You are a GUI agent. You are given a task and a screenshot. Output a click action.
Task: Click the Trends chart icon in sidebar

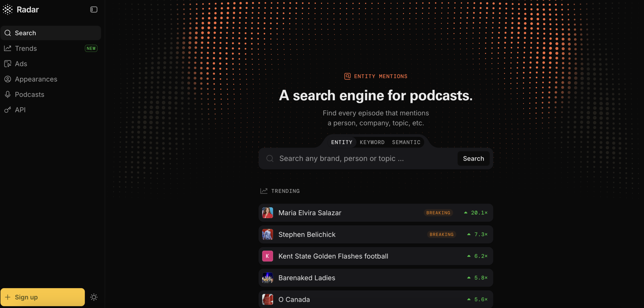click(x=8, y=48)
